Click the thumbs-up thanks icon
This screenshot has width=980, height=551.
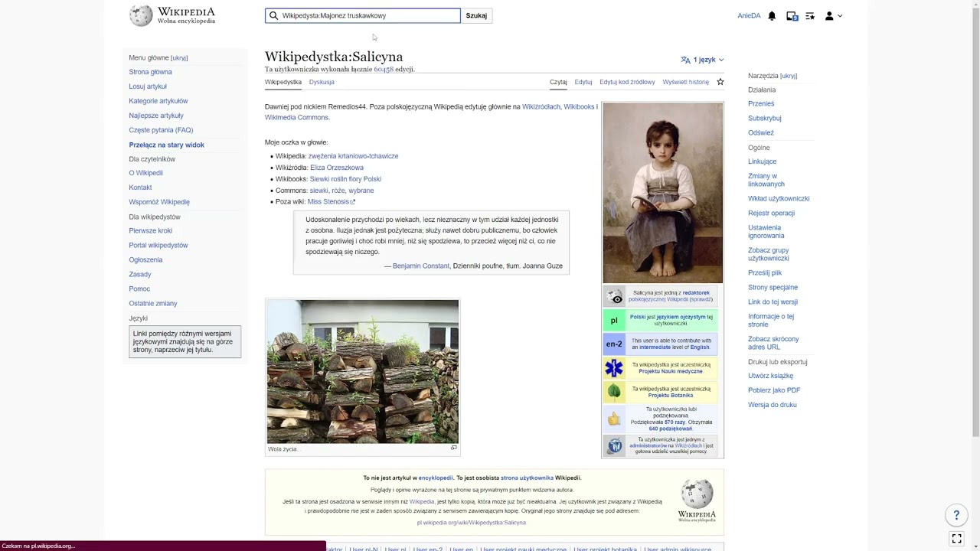click(614, 419)
